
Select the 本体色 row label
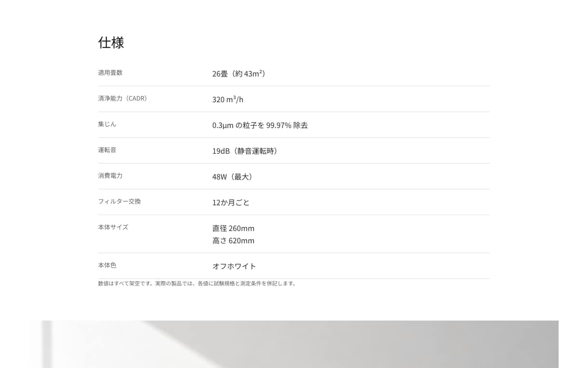107,265
